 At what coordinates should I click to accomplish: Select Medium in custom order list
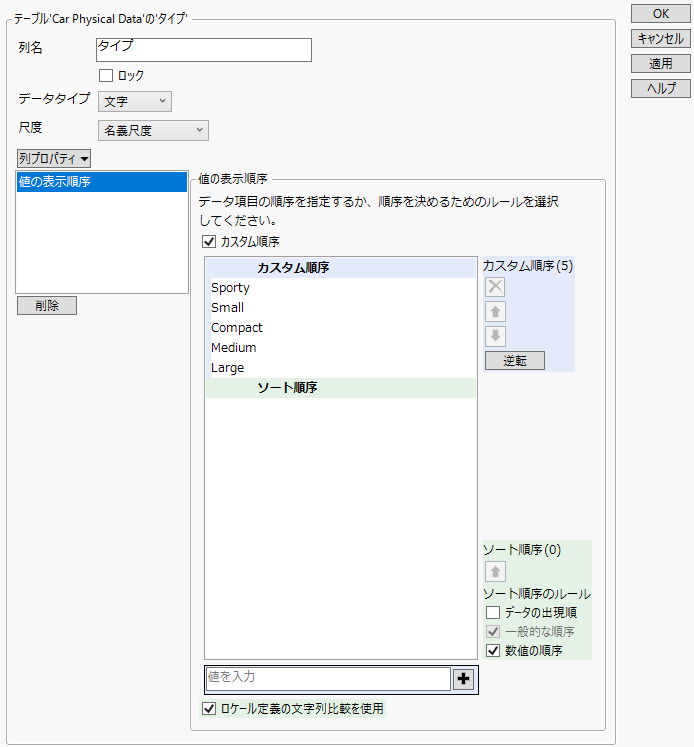click(341, 348)
